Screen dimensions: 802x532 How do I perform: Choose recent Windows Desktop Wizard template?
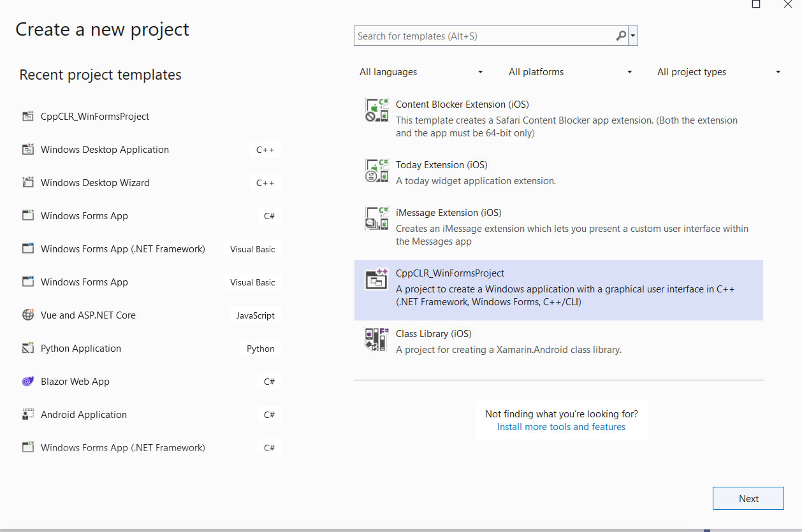(x=96, y=183)
